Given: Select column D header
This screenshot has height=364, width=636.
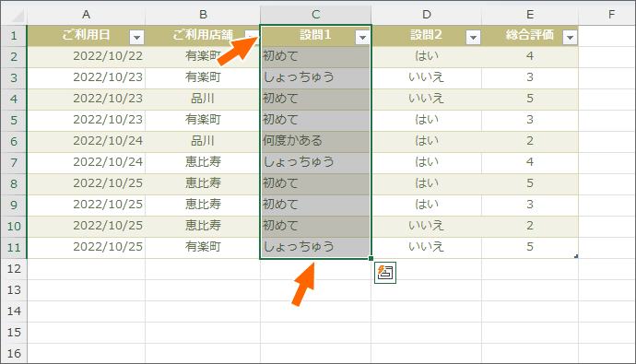Looking at the screenshot, I should [x=426, y=15].
